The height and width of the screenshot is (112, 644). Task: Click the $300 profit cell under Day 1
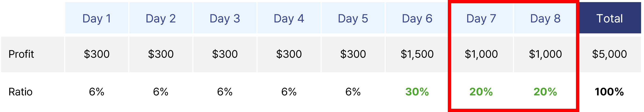[97, 54]
